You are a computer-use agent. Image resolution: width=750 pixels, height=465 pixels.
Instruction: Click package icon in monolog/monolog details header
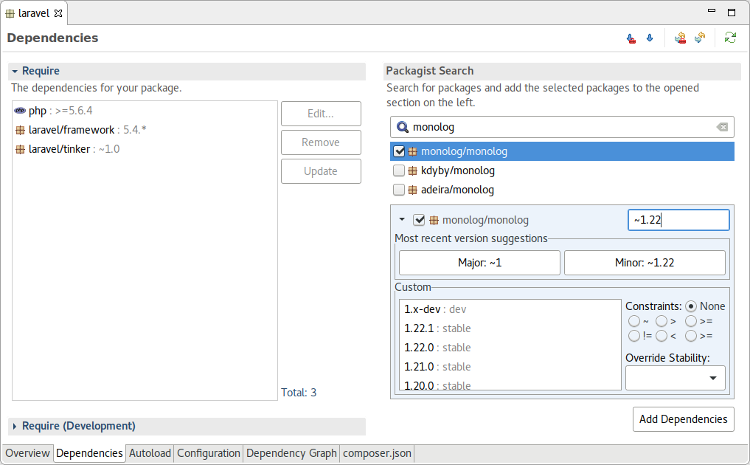point(434,220)
